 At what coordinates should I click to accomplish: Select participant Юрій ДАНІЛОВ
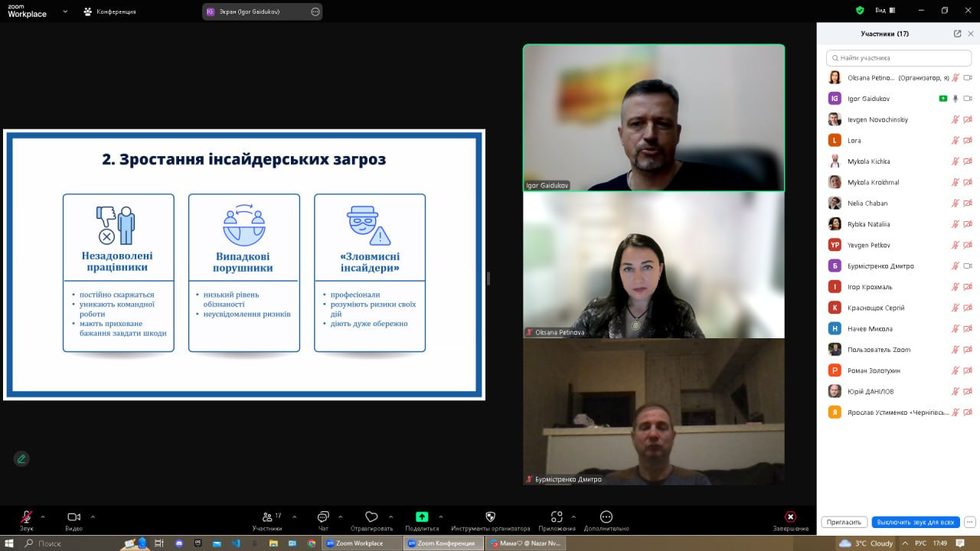coord(899,392)
